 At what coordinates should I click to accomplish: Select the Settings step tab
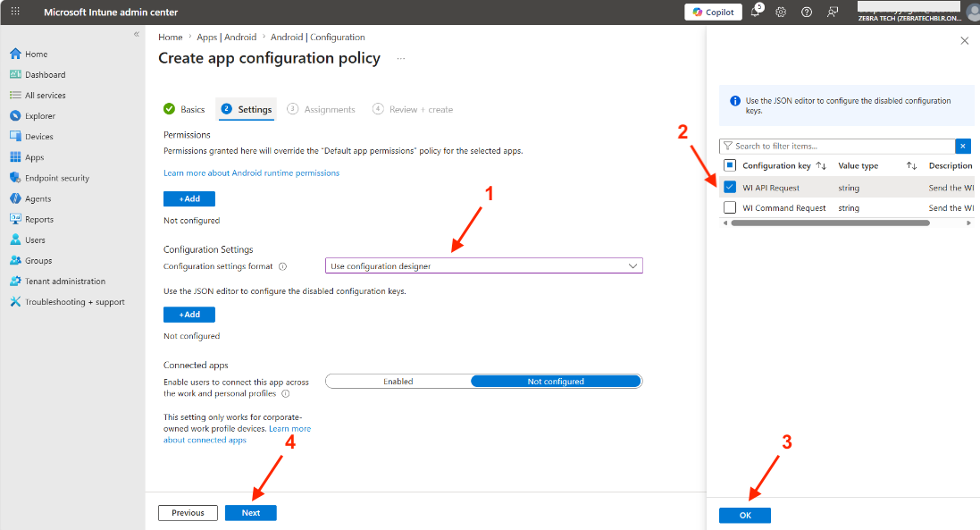click(247, 109)
